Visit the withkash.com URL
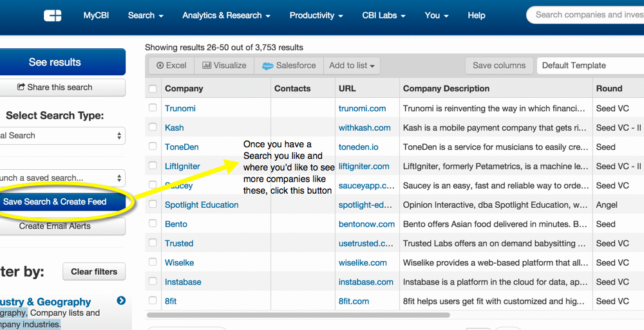644x330 pixels. [x=365, y=127]
